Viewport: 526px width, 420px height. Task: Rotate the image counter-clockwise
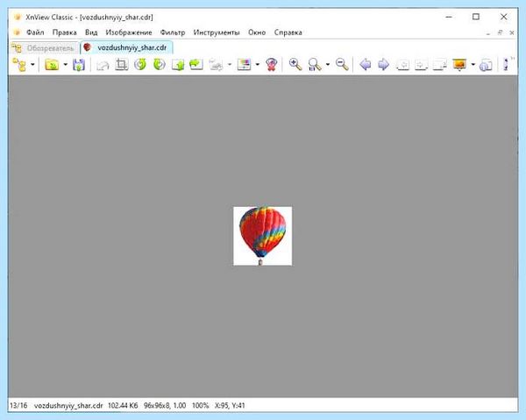click(140, 64)
